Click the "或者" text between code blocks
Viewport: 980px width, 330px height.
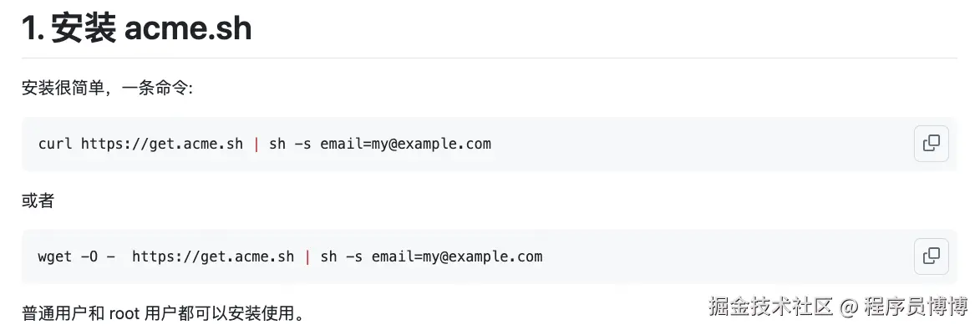tap(38, 201)
